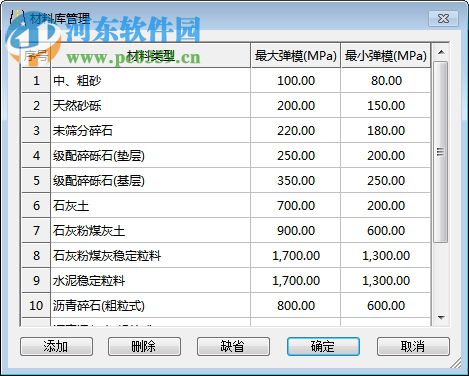The image size is (469, 376).
Task: Click the 级配碎砾石(基层) cell
Action: click(x=150, y=181)
